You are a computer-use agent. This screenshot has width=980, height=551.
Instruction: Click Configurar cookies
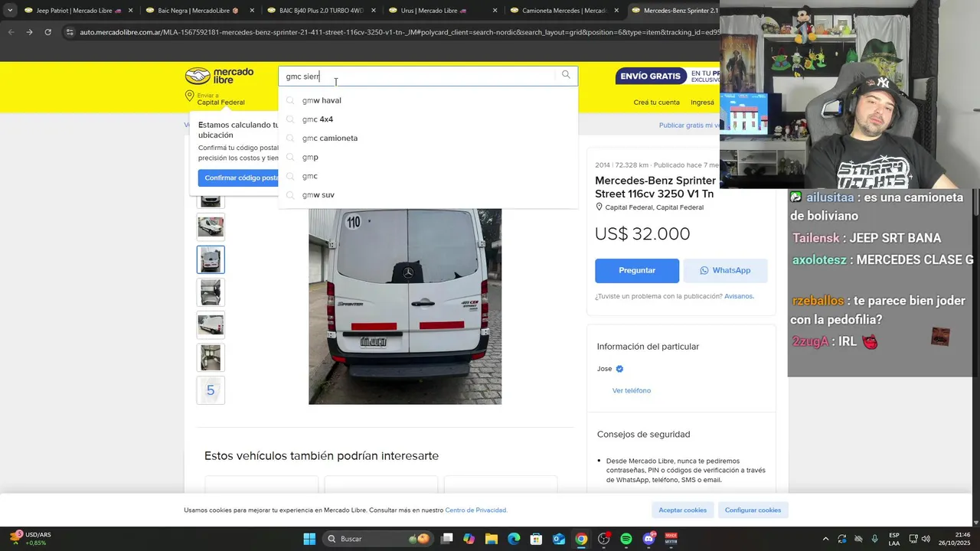click(753, 510)
